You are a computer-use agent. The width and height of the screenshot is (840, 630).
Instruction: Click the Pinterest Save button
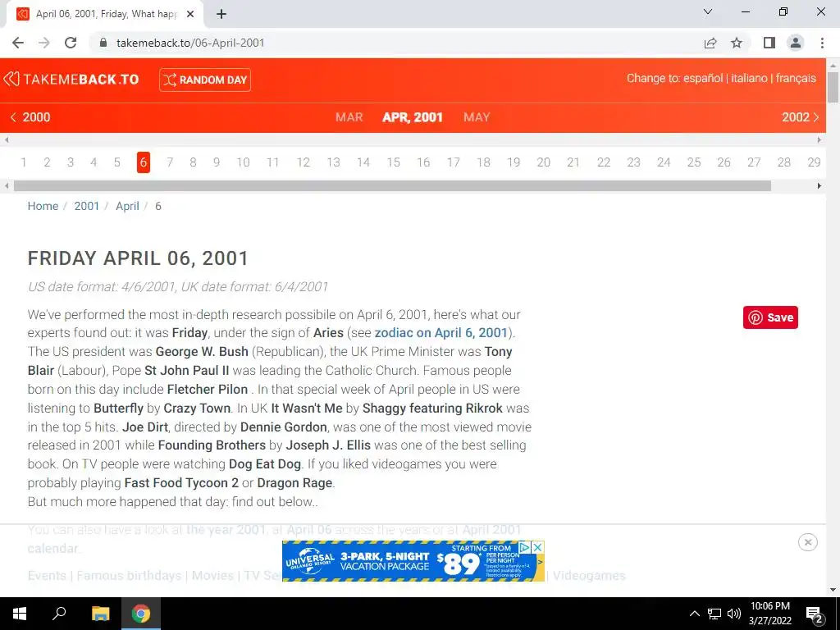click(x=770, y=317)
